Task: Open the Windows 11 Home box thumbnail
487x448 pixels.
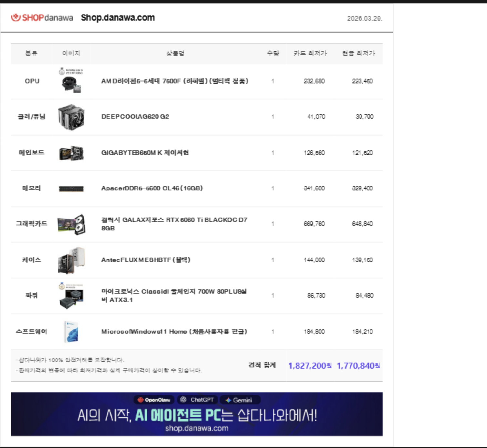Action: tap(71, 331)
